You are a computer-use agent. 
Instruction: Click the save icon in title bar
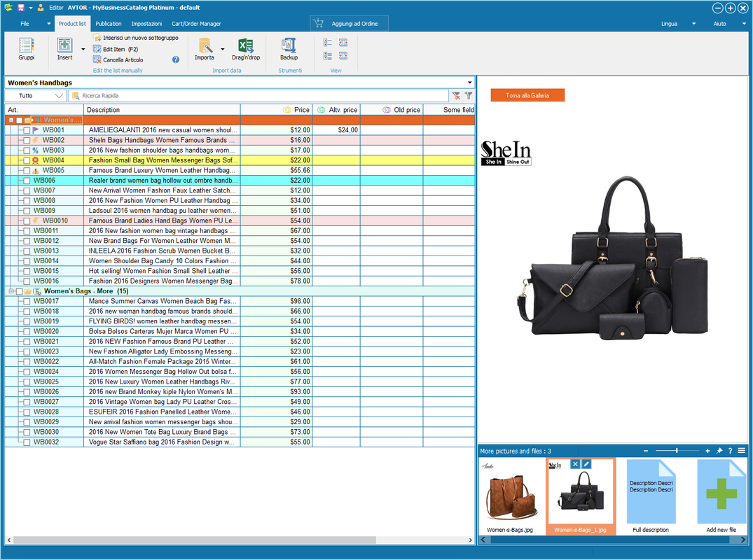20,7
